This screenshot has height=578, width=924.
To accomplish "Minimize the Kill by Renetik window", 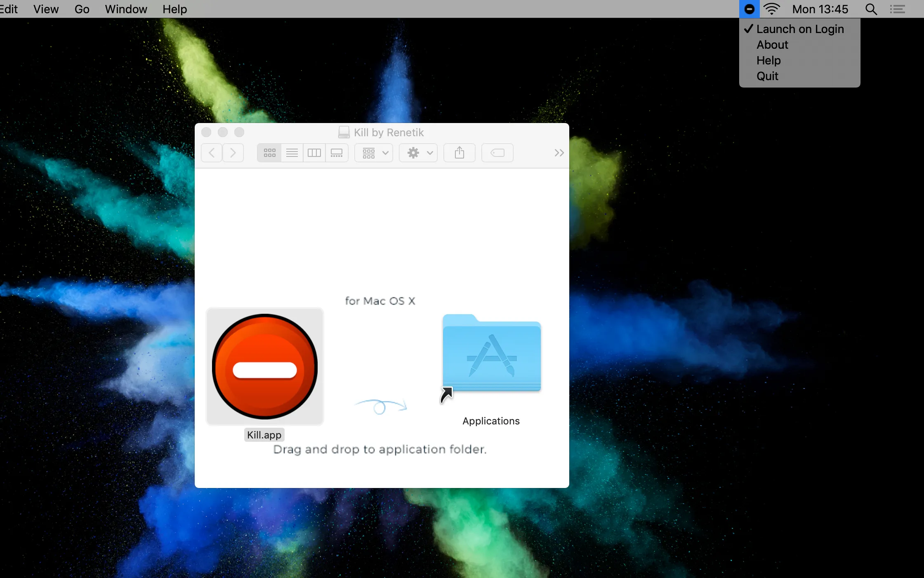I will pyautogui.click(x=223, y=132).
